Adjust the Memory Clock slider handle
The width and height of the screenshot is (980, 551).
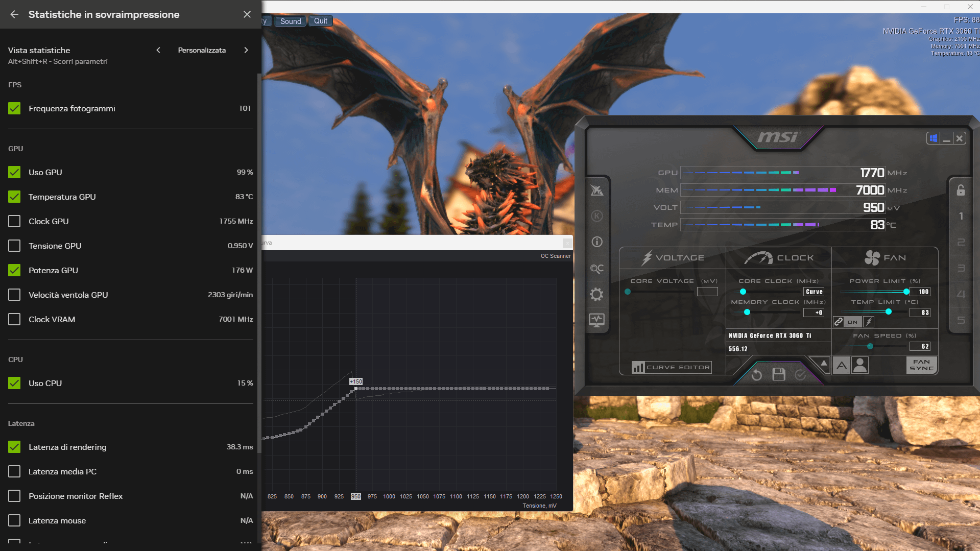[x=747, y=312]
